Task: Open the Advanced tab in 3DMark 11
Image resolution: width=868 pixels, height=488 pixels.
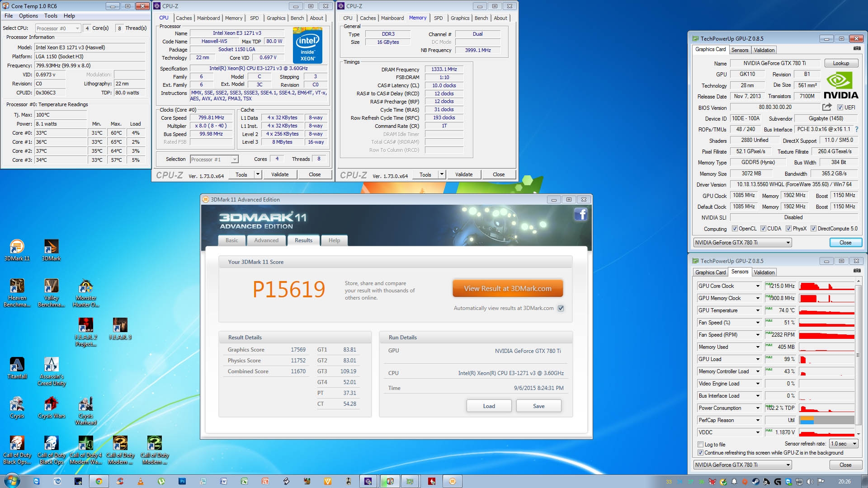Action: coord(266,240)
